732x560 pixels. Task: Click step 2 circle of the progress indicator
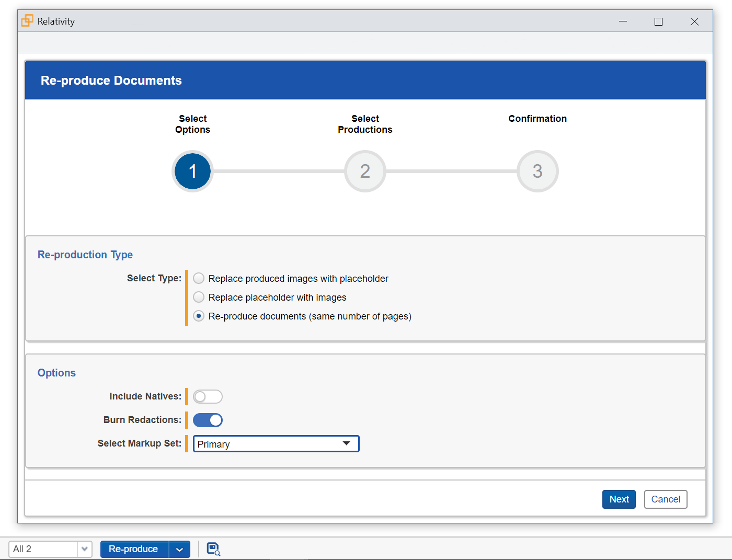point(364,171)
